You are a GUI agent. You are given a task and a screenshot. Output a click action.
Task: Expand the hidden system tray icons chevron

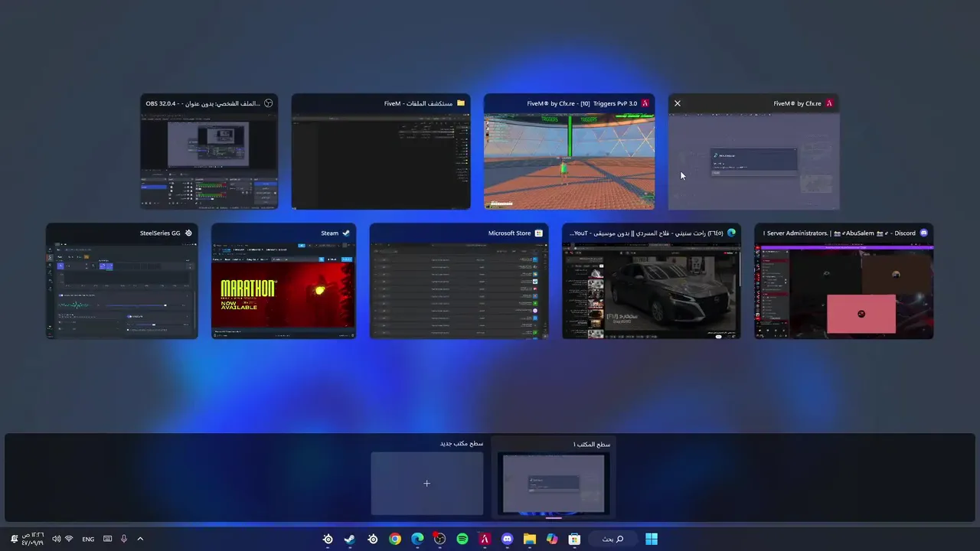(x=140, y=539)
